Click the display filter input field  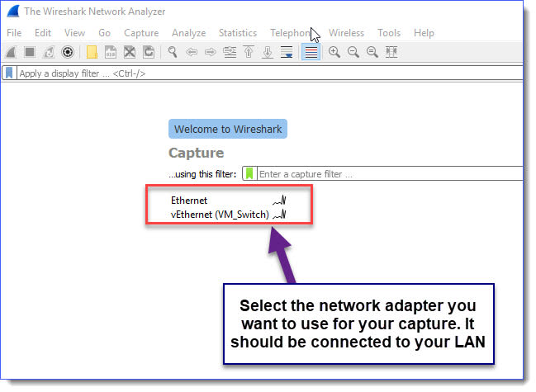(270, 73)
